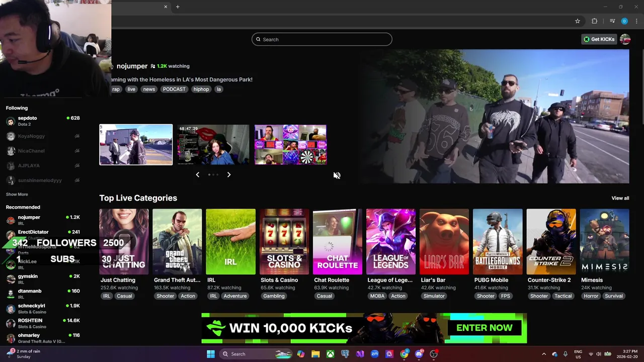
Task: Open the PUBG Mobile category card
Action: [498, 242]
